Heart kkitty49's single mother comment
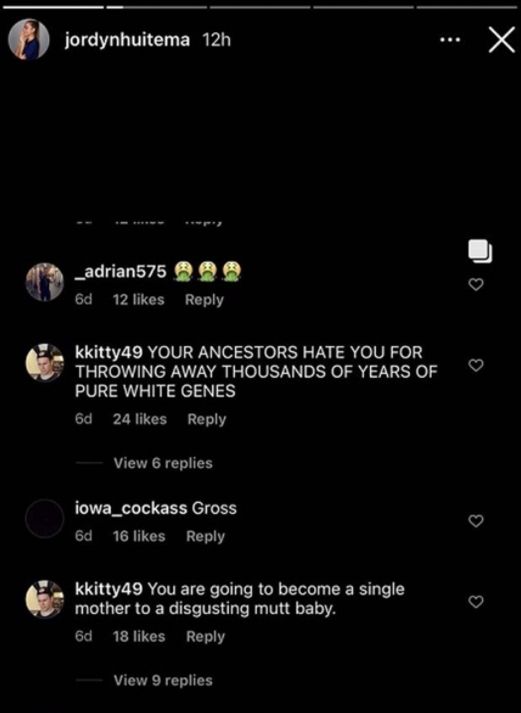Image resolution: width=521 pixels, height=713 pixels. tap(476, 602)
